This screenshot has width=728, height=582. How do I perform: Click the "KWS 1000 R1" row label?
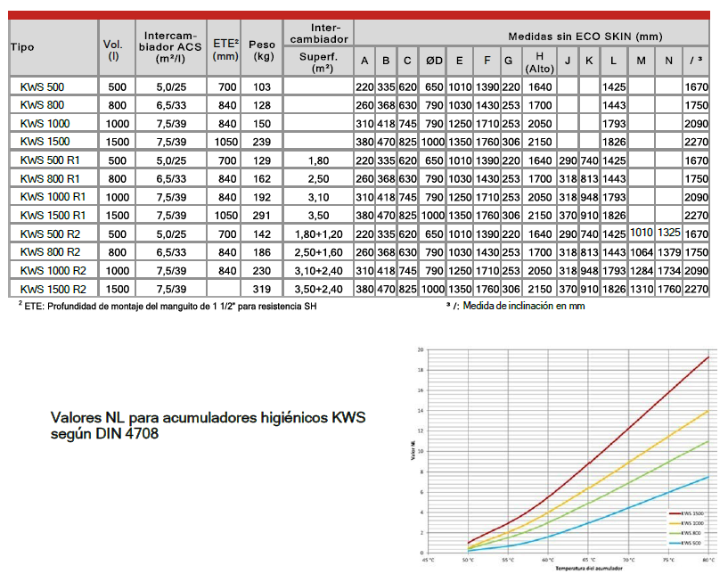click(53, 197)
